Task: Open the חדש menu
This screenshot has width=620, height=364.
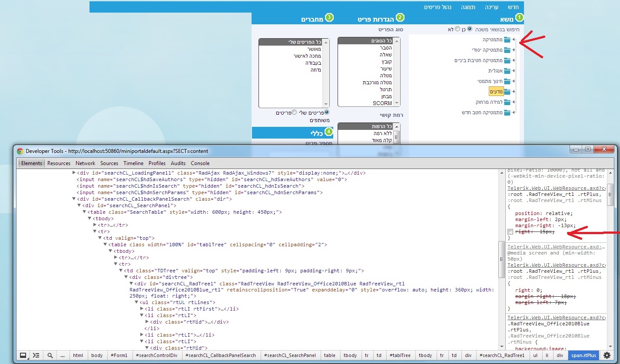Action: coord(514,7)
